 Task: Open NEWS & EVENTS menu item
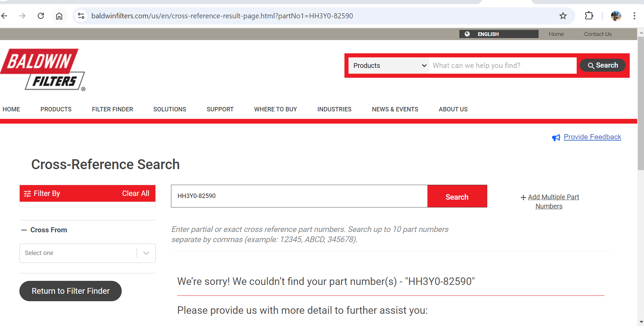pos(395,109)
